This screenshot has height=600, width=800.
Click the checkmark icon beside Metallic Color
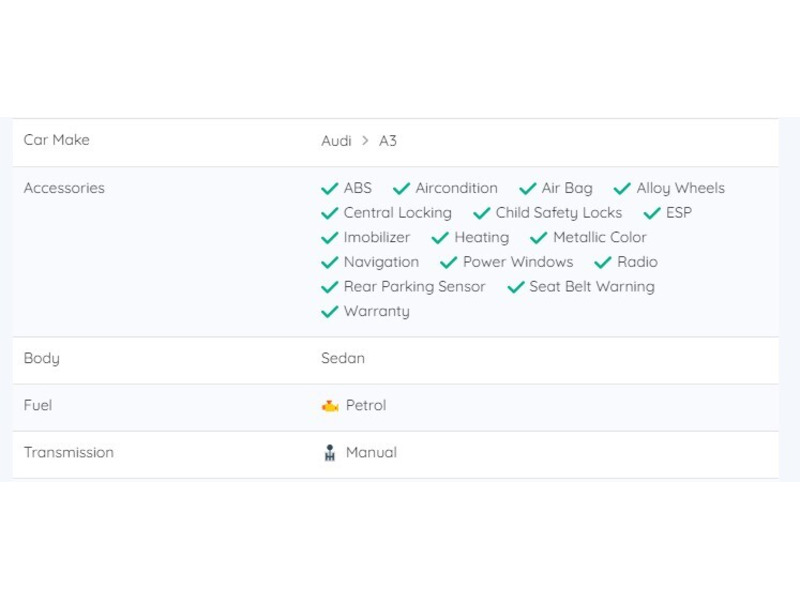pyautogui.click(x=539, y=238)
